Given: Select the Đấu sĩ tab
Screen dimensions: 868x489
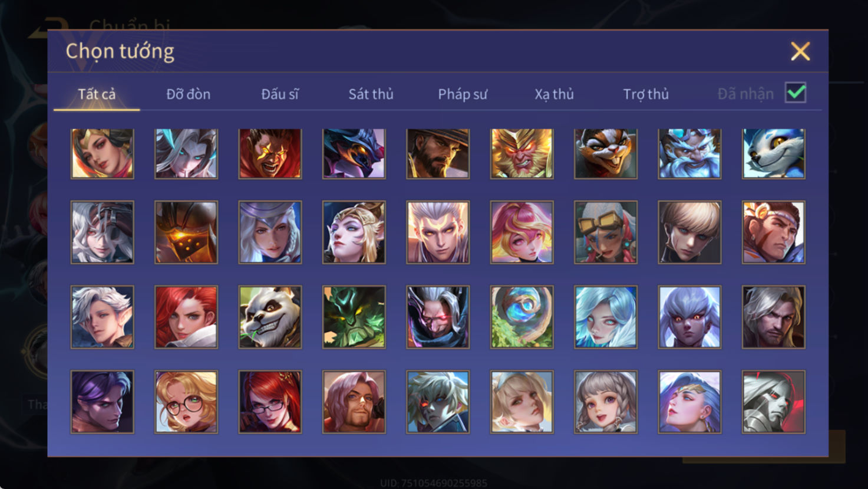Looking at the screenshot, I should click(280, 94).
